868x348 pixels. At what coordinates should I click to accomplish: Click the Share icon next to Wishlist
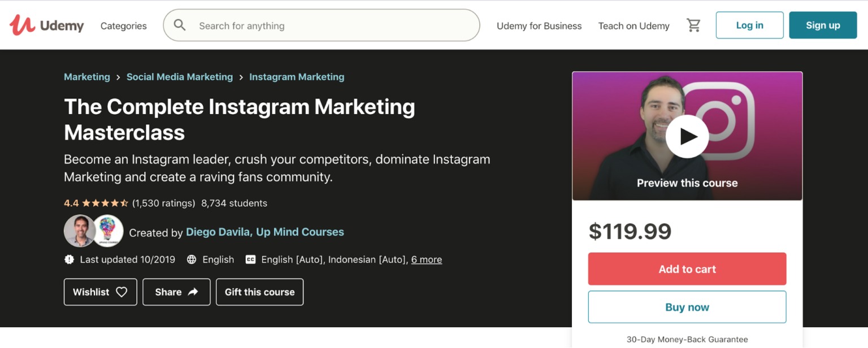(192, 292)
